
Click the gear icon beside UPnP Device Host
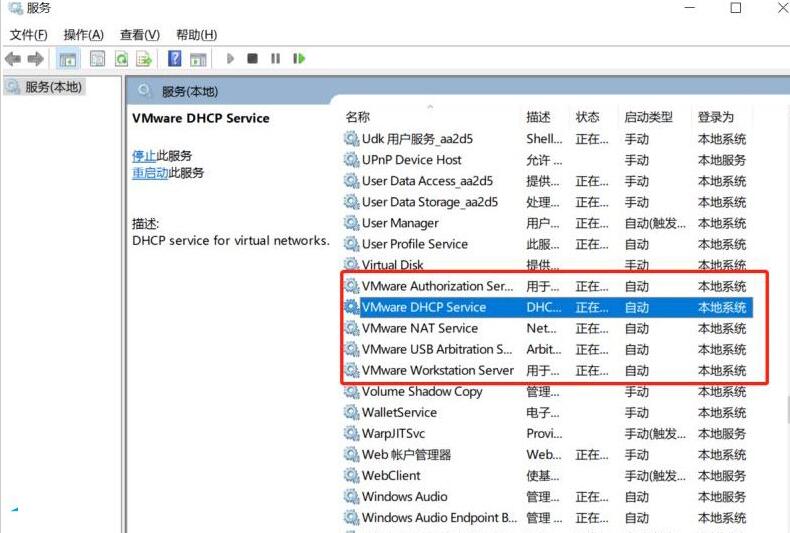click(351, 160)
